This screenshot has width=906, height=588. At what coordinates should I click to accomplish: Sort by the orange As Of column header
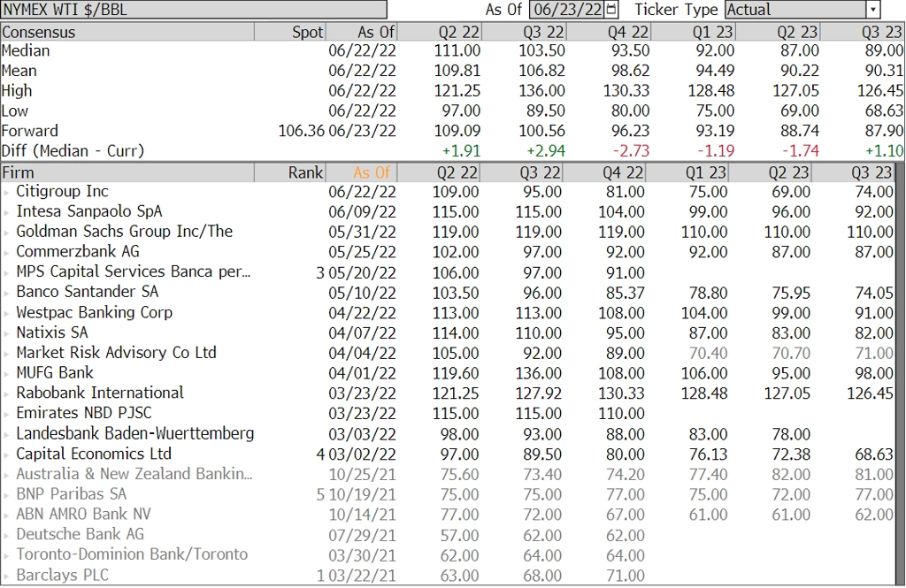click(x=361, y=172)
